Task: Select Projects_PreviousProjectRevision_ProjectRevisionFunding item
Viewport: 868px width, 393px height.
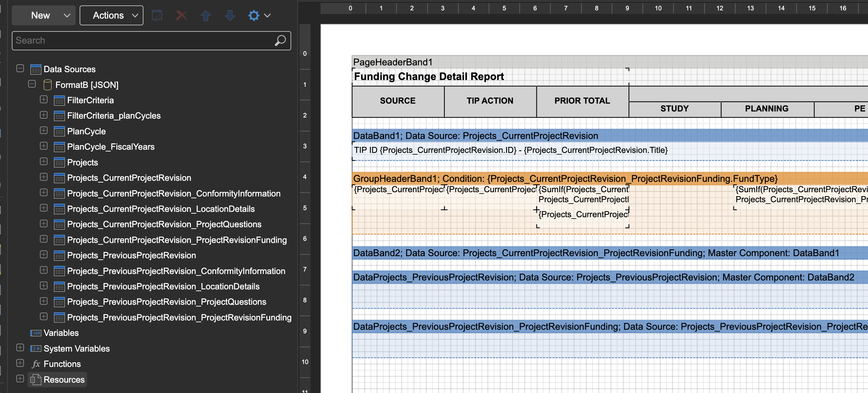Action: coord(180,318)
